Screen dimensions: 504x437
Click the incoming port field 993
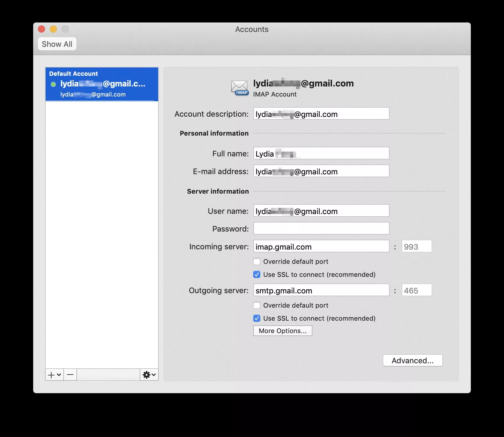pyautogui.click(x=417, y=246)
